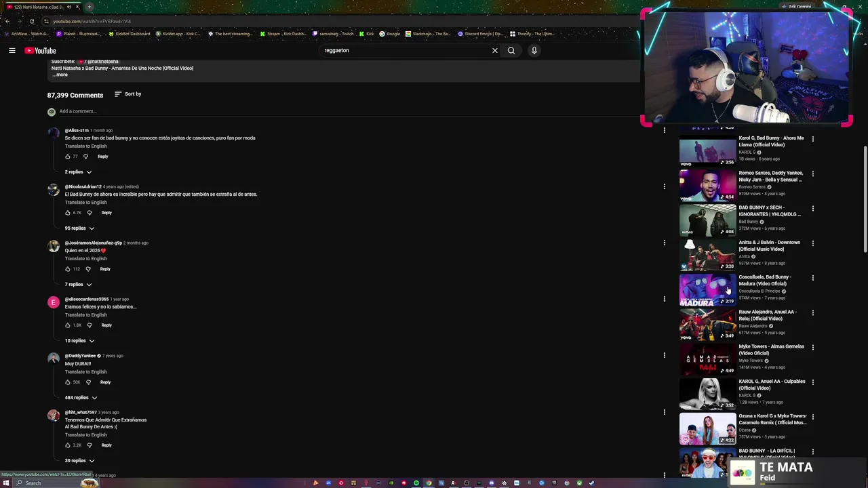Open the Coscullela Madura video thumbnail

707,289
